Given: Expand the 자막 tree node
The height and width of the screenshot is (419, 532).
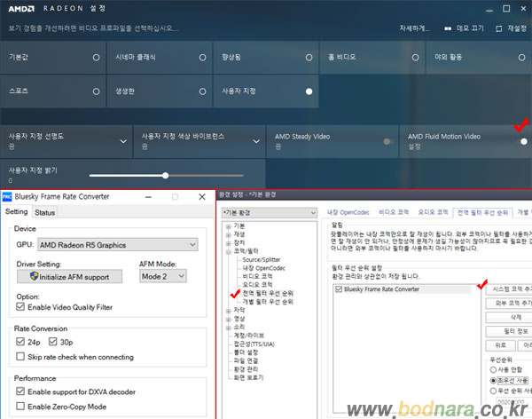Looking at the screenshot, I should point(229,311).
